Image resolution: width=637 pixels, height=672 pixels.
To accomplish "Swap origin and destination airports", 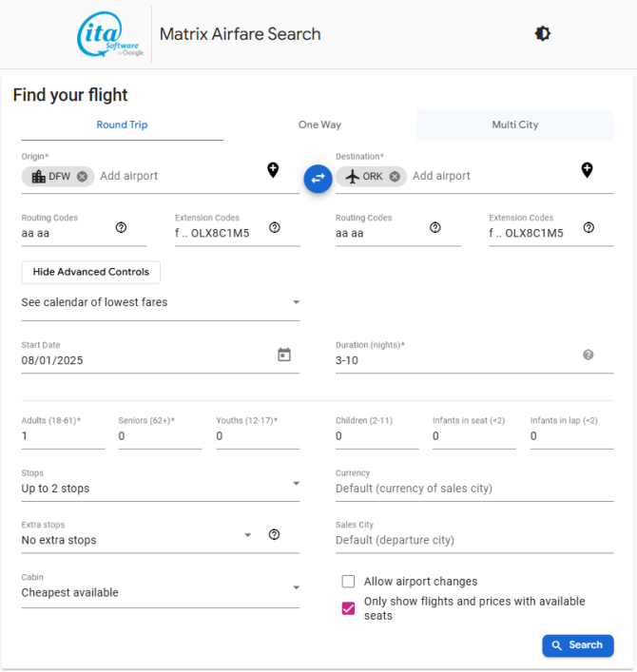I will tap(318, 179).
